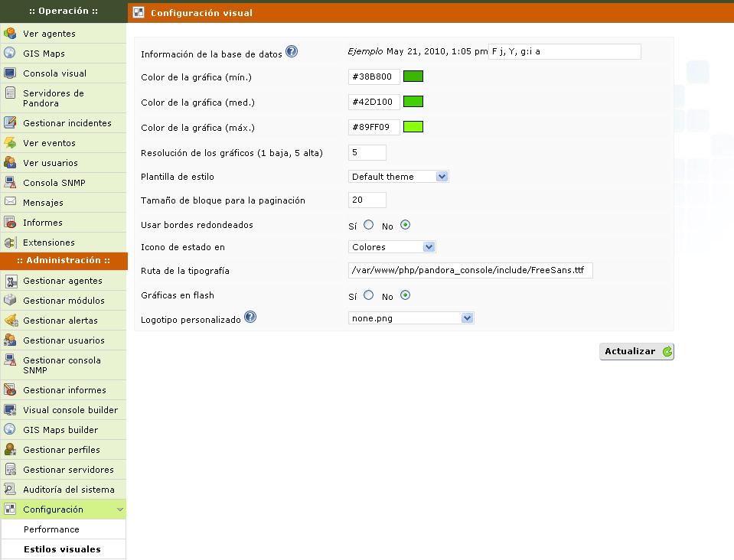This screenshot has height=560, width=734.
Task: Click the color swatch for gráfica máx.
Action: pos(413,127)
